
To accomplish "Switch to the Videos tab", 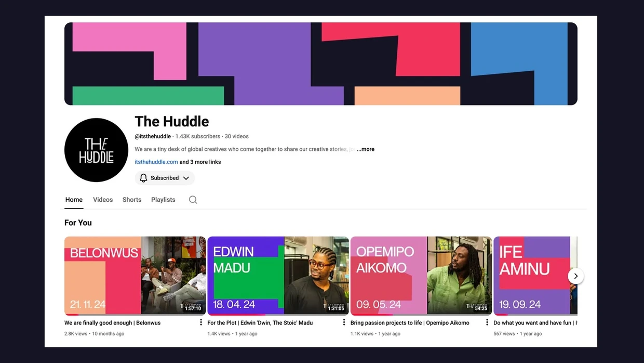I will tap(103, 200).
